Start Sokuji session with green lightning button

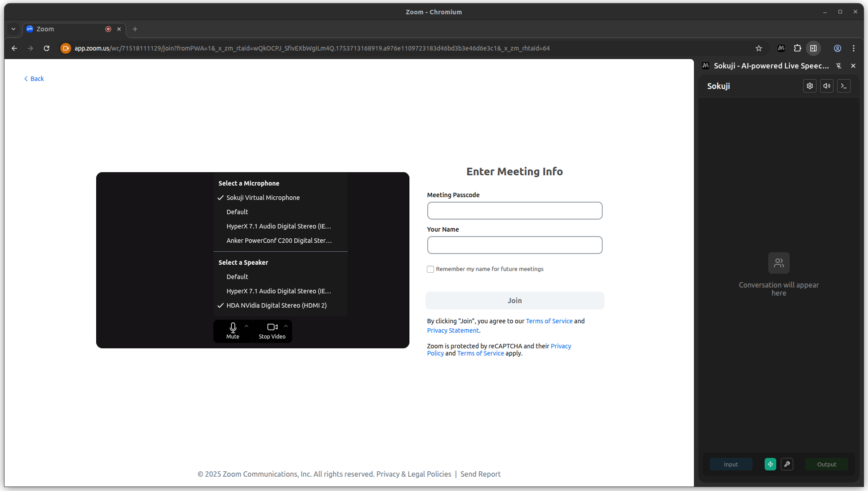click(770, 464)
